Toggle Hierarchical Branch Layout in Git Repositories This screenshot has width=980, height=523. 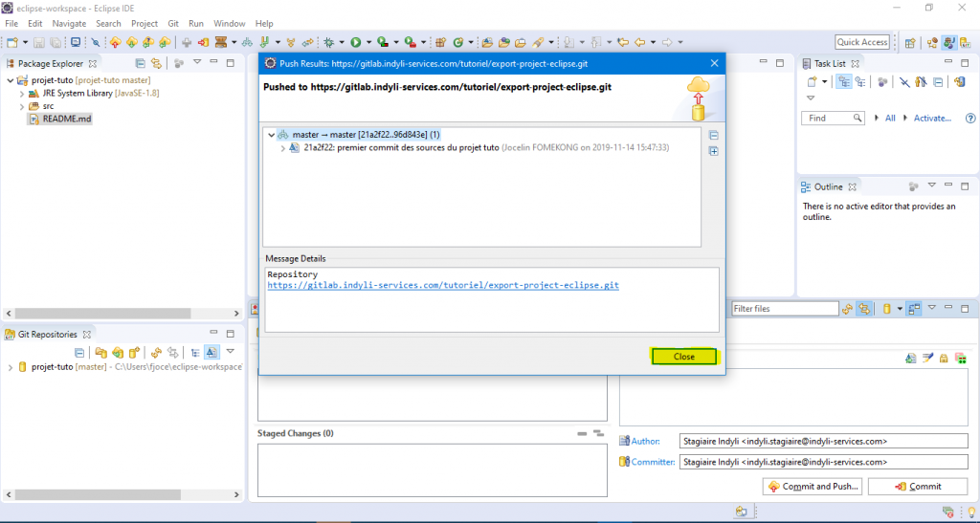[x=195, y=352]
